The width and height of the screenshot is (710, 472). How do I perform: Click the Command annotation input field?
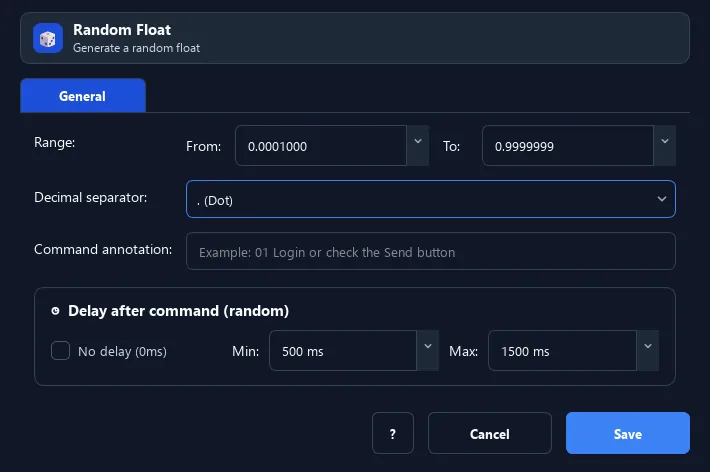pyautogui.click(x=431, y=251)
